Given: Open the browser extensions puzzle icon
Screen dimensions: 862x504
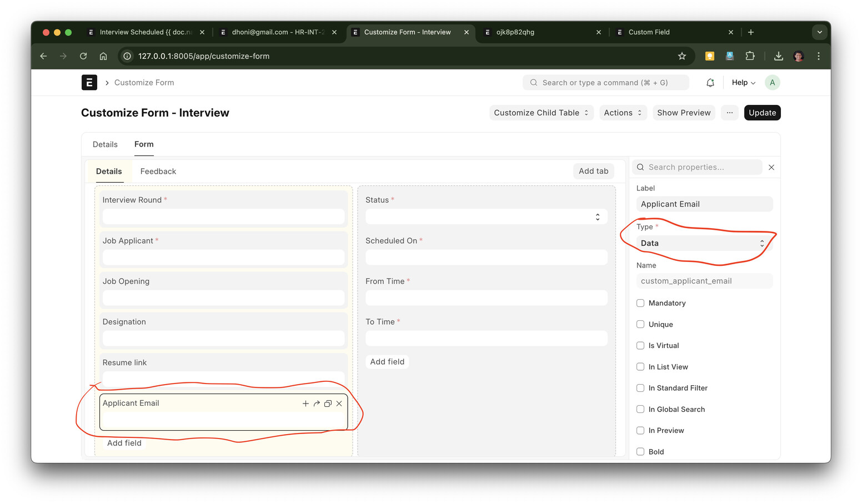Looking at the screenshot, I should [750, 56].
